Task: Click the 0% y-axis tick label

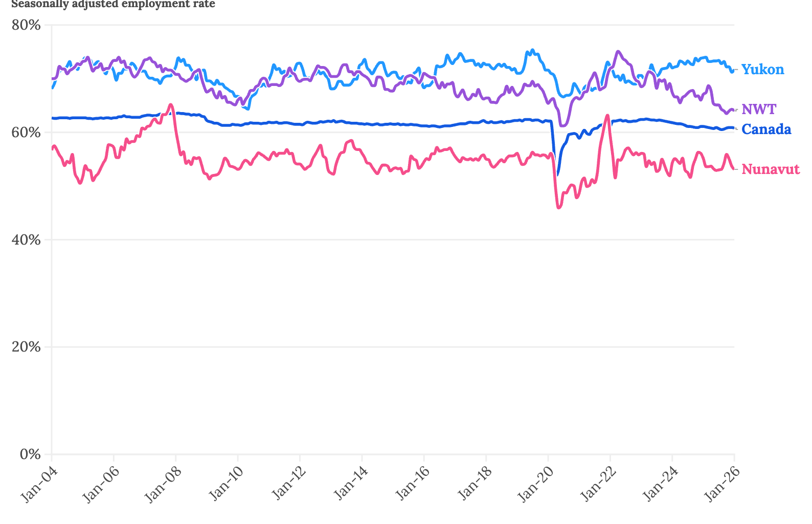Action: [x=29, y=454]
